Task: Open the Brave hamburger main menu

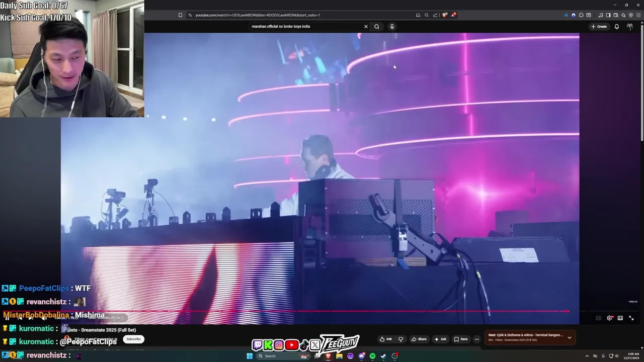Action: pyautogui.click(x=638, y=15)
